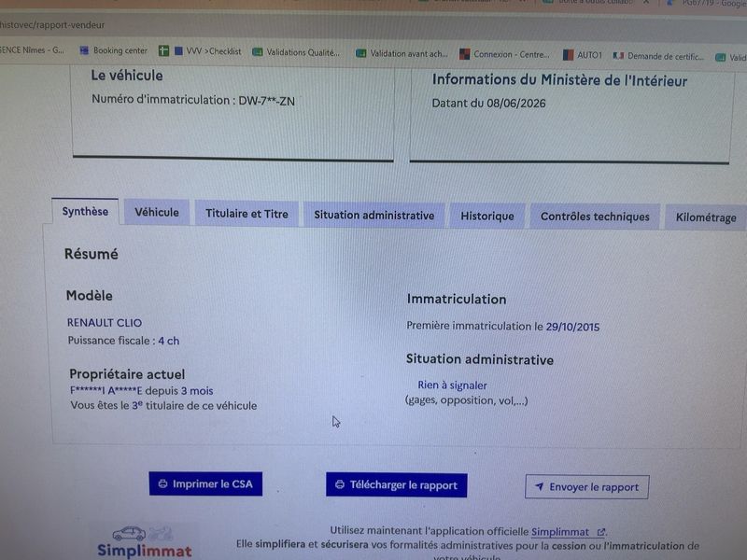Open the Validation avant achat bookmark
This screenshot has height=560, width=747.
pyautogui.click(x=402, y=54)
